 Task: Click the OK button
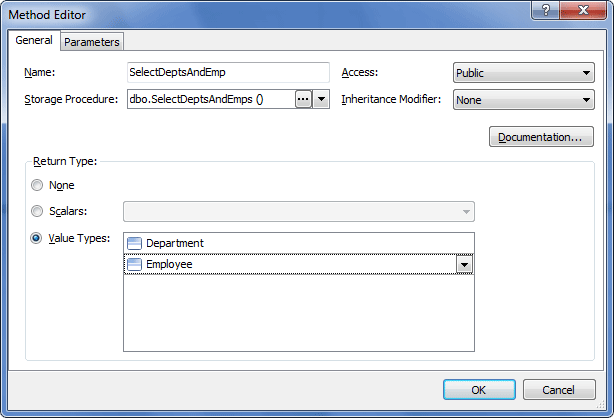479,390
